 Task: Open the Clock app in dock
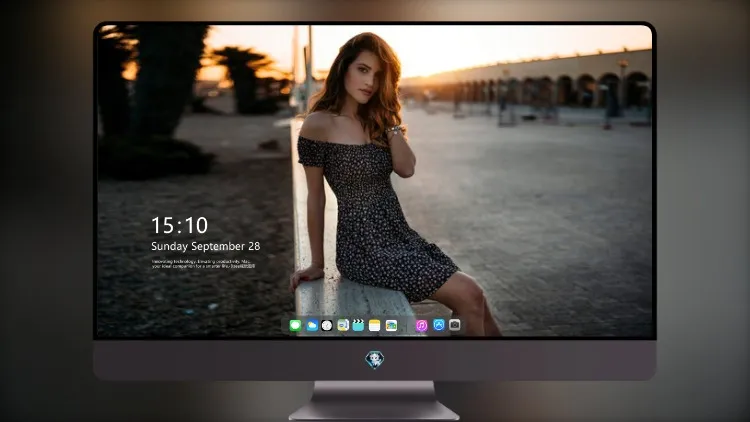[x=327, y=326]
